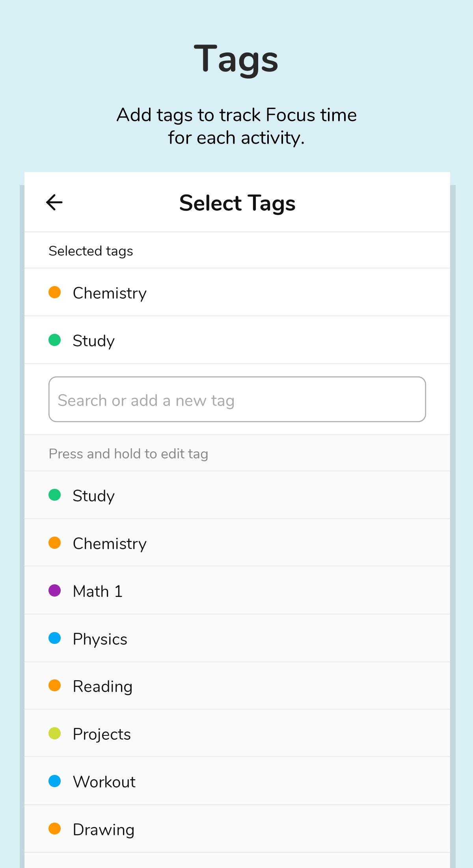Viewport: 473px width, 868px height.
Task: Click the blue dot beside Workout
Action: click(x=55, y=781)
